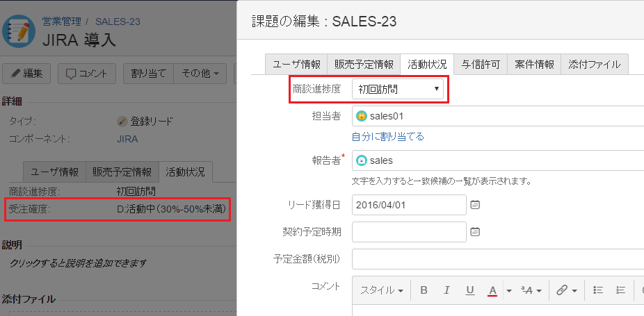Switch to 添付ファイル tab
Viewport: 644px width, 316px height.
coord(595,65)
